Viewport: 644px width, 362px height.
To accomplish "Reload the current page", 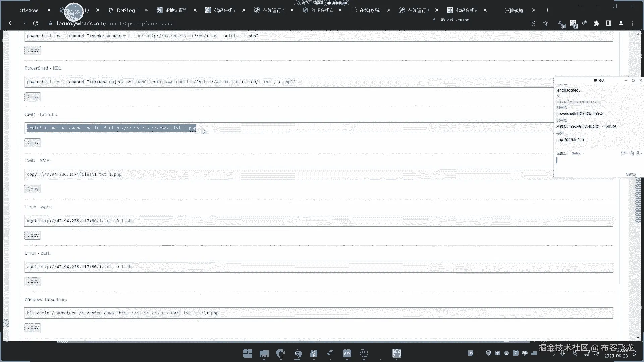I will (35, 23).
